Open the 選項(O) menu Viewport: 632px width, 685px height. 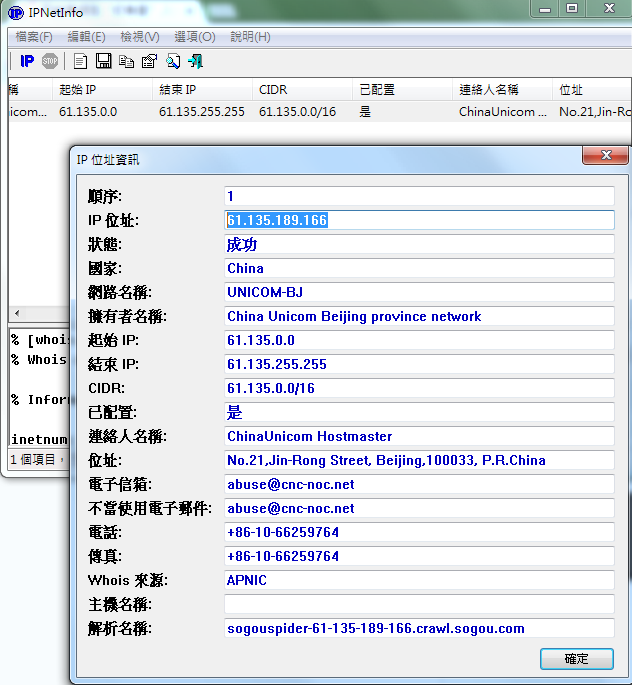(195, 37)
